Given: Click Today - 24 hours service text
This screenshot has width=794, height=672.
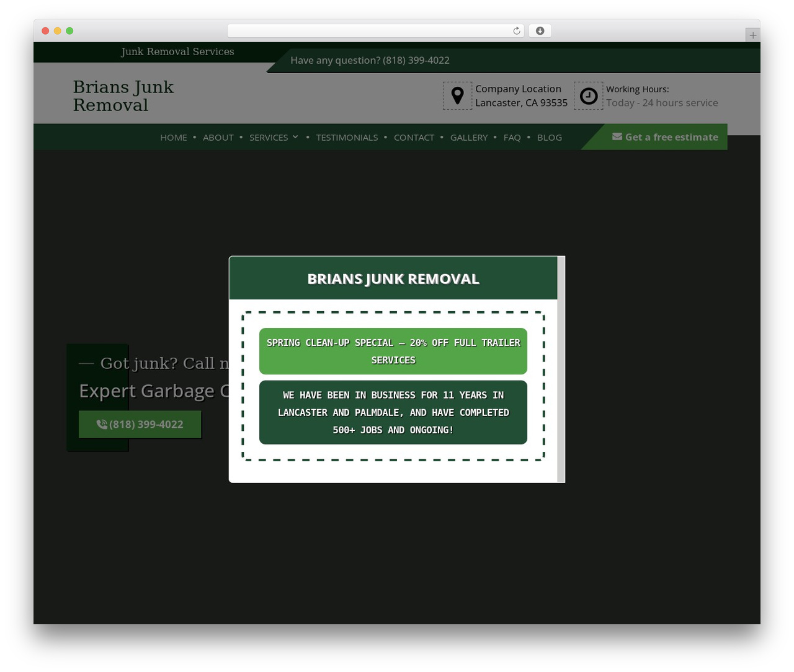Looking at the screenshot, I should click(x=662, y=103).
